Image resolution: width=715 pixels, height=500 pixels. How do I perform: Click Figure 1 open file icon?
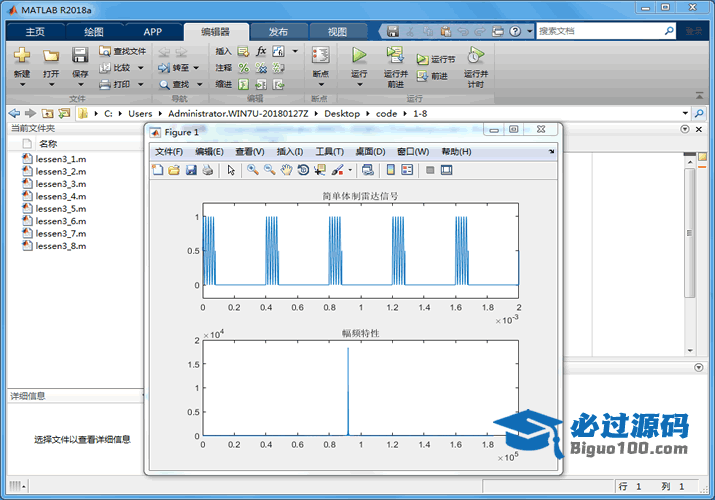coord(174,170)
